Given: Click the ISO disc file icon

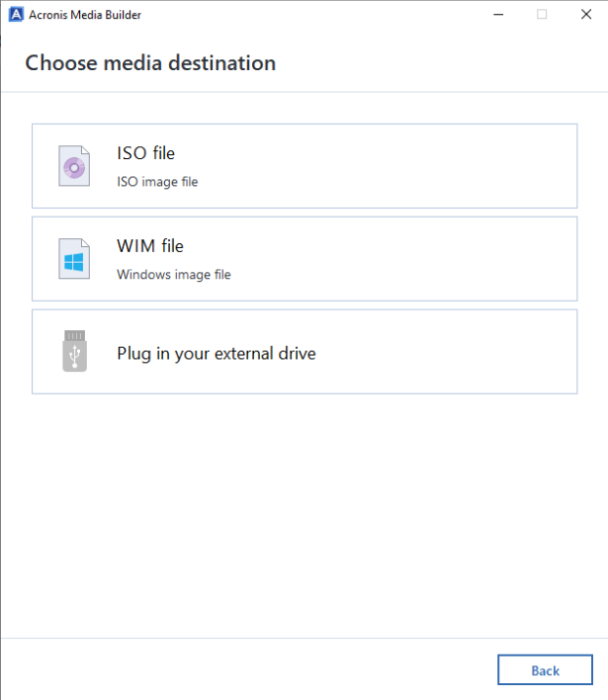Looking at the screenshot, I should [74, 166].
